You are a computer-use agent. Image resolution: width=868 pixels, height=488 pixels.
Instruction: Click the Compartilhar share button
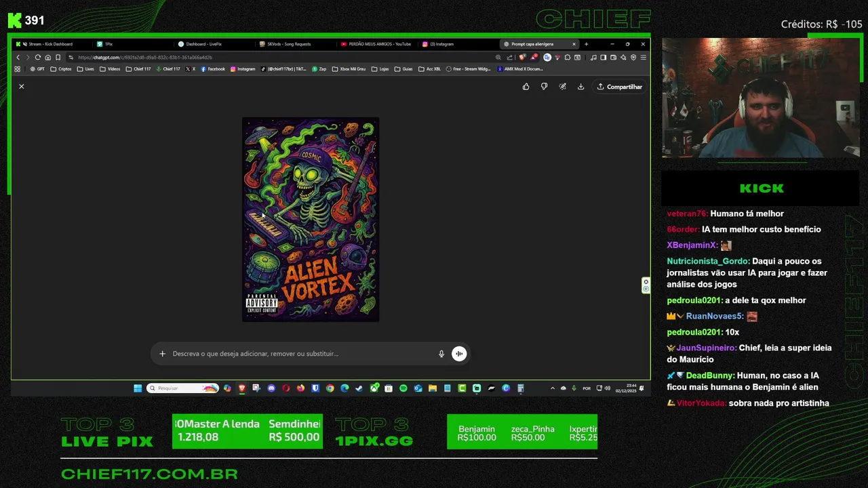(x=619, y=87)
